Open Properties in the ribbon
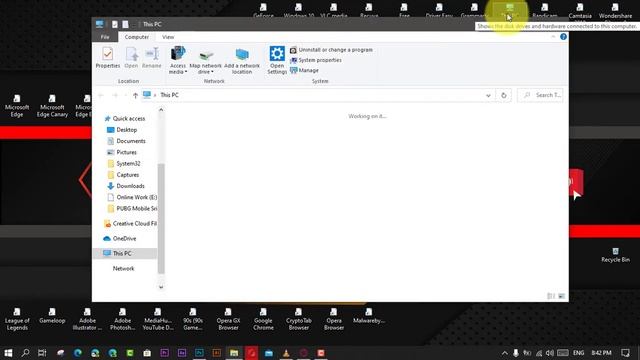The width and height of the screenshot is (640, 360). pos(108,58)
